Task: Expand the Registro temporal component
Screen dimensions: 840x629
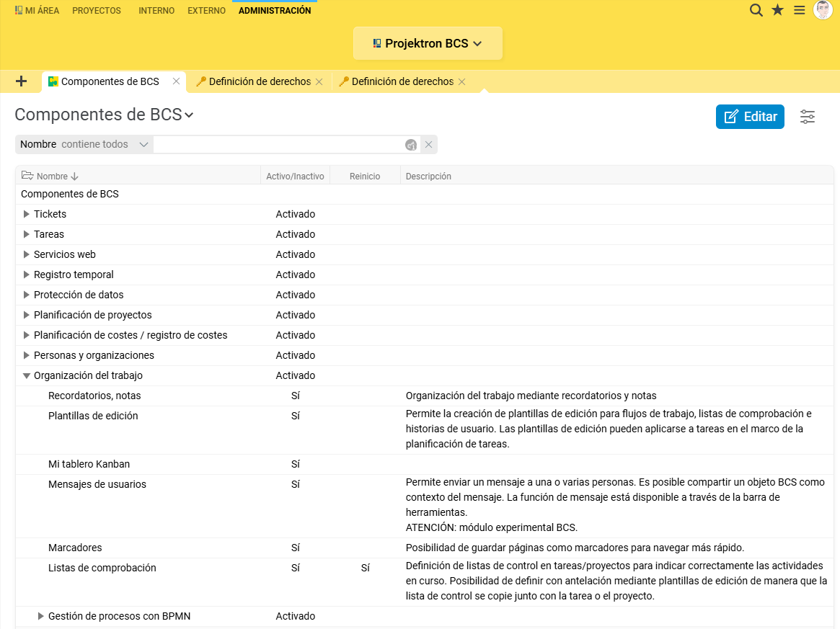Action: tap(26, 275)
